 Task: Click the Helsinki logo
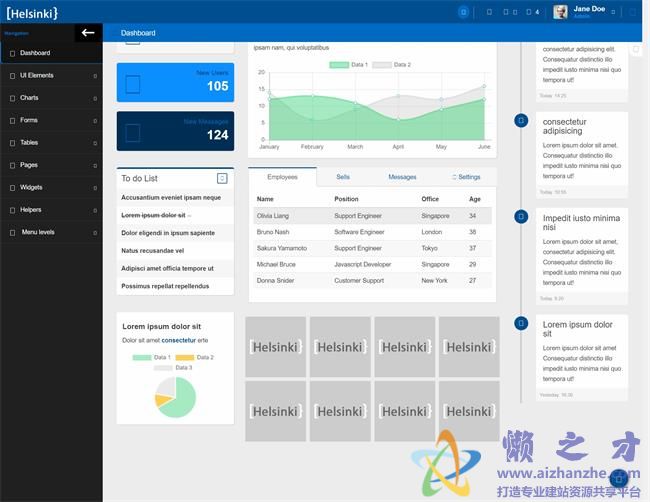[x=32, y=13]
